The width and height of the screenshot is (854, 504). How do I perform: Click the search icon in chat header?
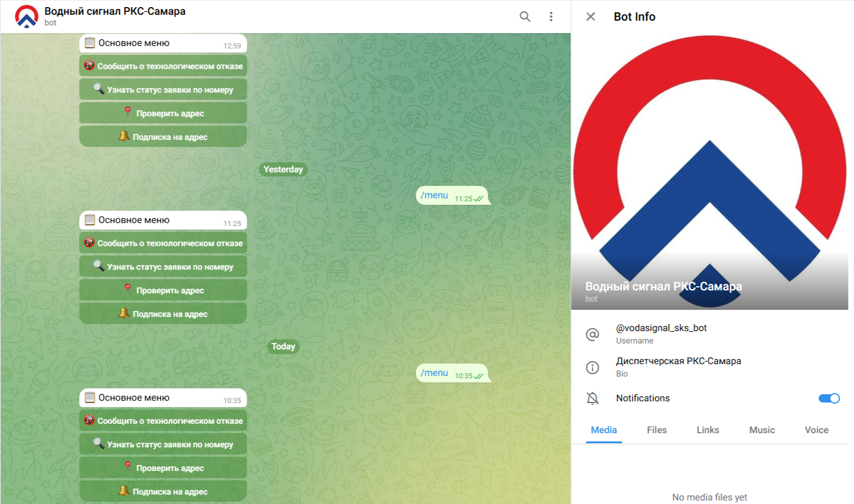coord(524,17)
